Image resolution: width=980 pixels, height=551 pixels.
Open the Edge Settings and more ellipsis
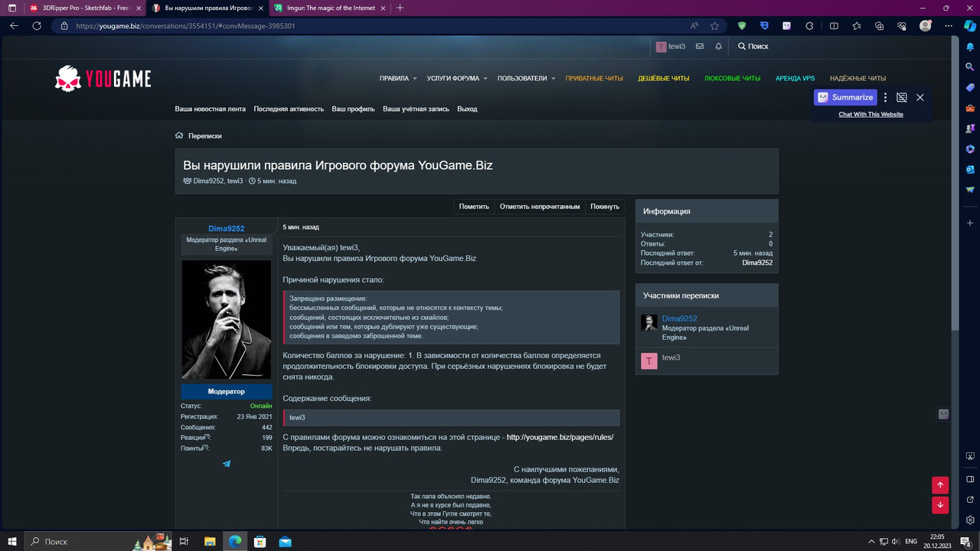tap(949, 25)
